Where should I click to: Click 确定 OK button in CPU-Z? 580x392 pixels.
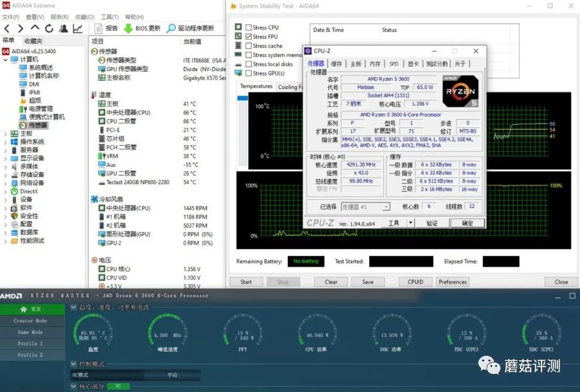click(467, 223)
